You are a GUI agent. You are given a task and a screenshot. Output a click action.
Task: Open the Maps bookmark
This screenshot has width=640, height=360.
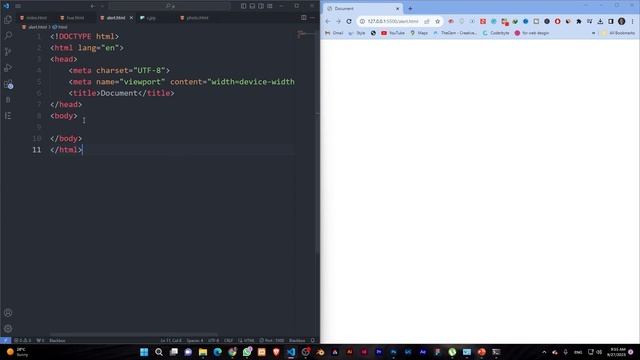419,33
